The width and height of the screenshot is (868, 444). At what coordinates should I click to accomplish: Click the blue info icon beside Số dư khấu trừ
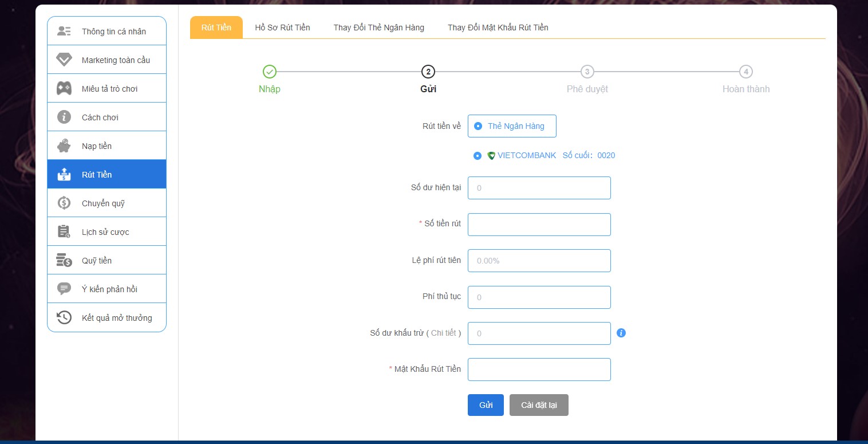click(x=621, y=333)
